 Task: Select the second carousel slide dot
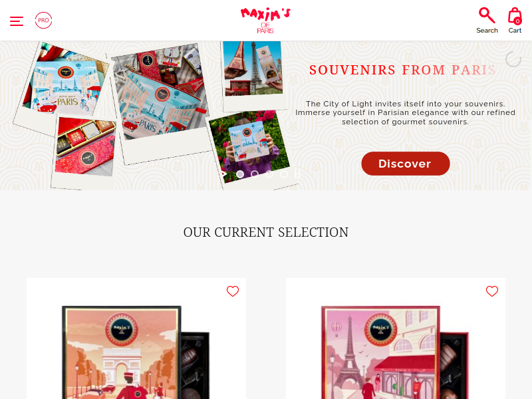255,174
